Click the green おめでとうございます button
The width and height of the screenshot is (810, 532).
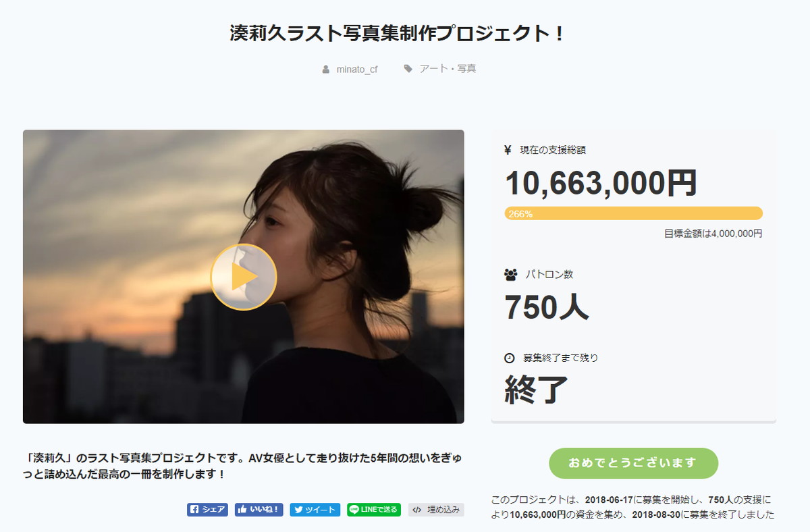pos(633,462)
